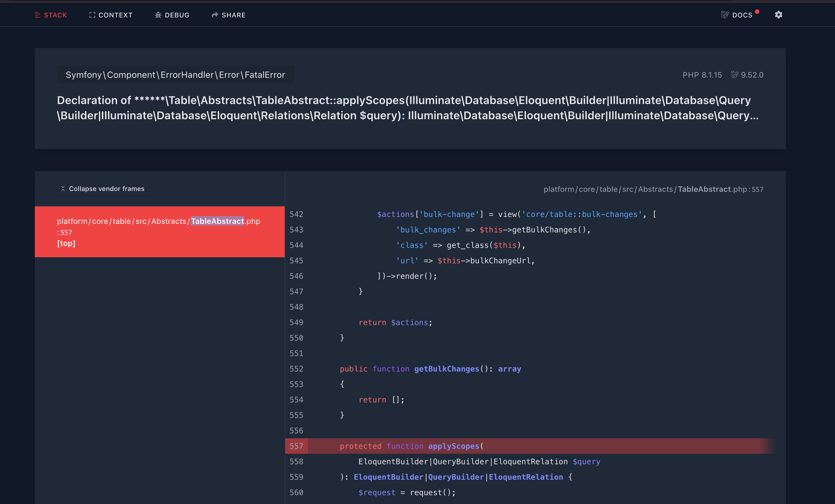The image size is (835, 504).
Task: Click the Debug bug icon
Action: click(158, 15)
